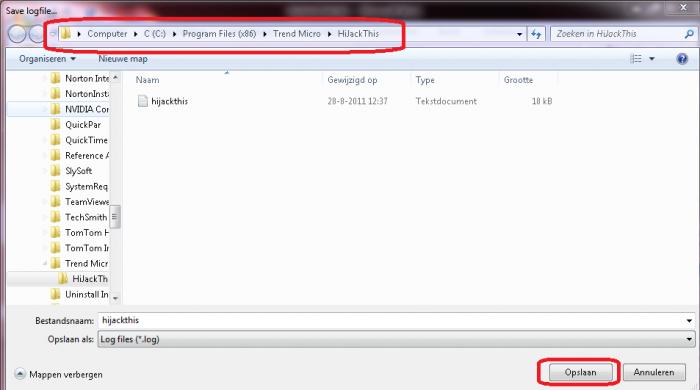Close the Save logfile dialog
The width and height of the screenshot is (700, 390).
tap(683, 7)
